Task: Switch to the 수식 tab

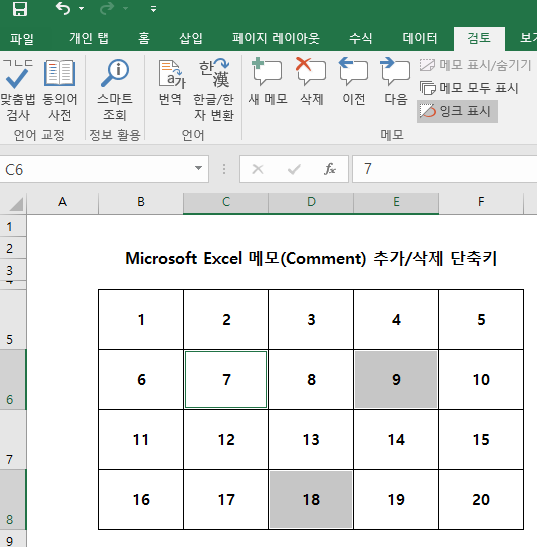Action: 360,38
